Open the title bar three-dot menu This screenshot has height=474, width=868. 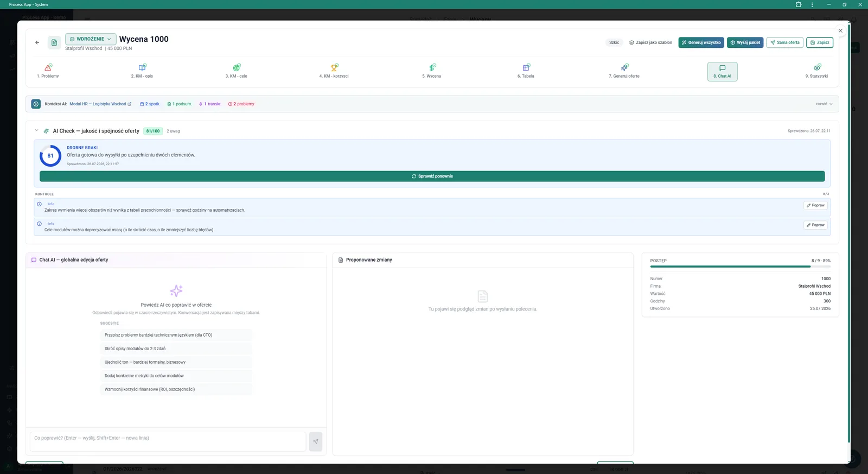click(x=812, y=4)
